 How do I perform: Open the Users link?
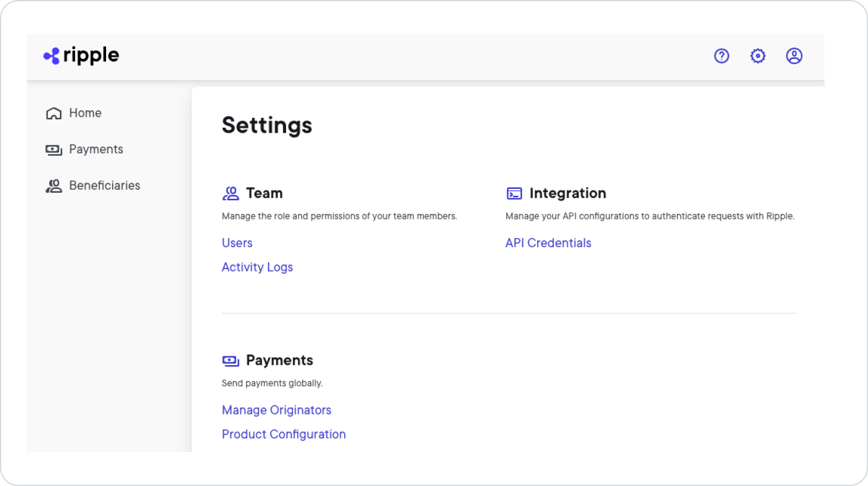coord(237,242)
